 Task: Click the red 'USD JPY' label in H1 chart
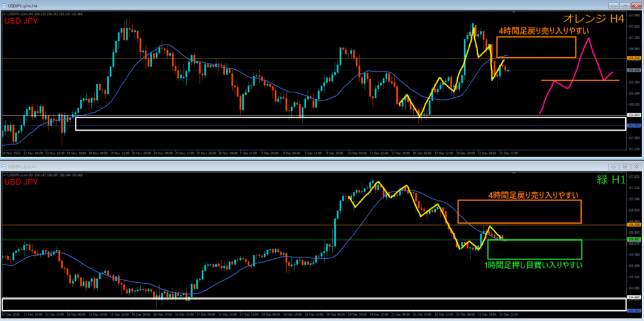tap(21, 182)
